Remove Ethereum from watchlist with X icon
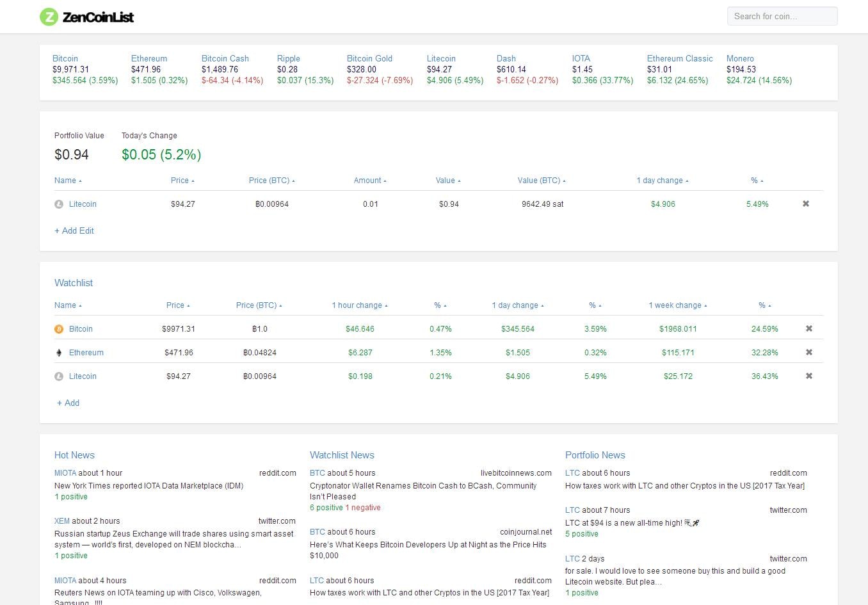Screen dimensions: 868x605 809,352
